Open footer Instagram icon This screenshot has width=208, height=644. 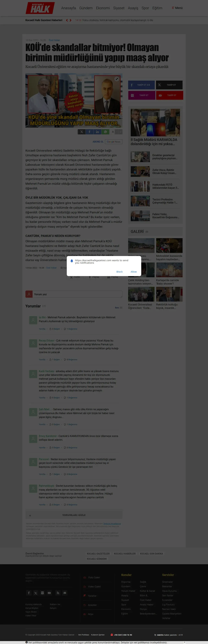[x=42, y=593]
